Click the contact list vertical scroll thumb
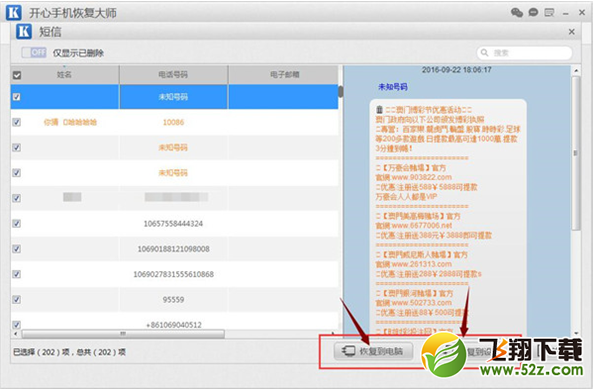Screen dimensions: 595x389 (340, 91)
